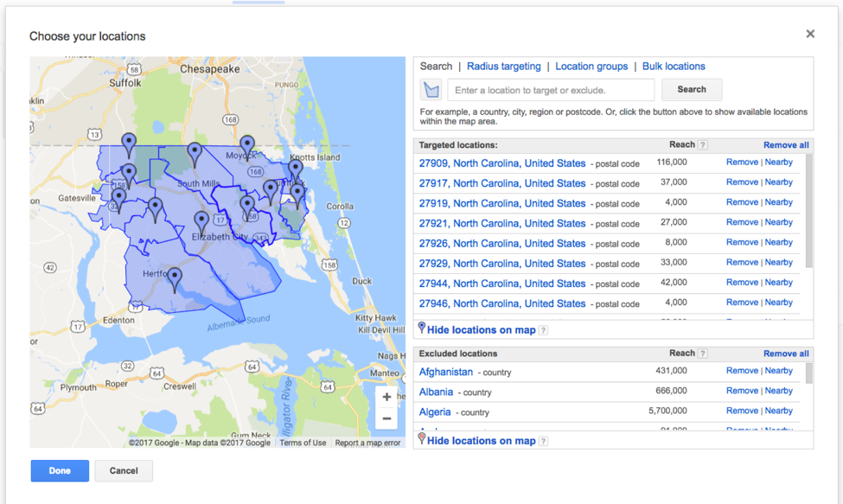Click the excluded locations list scrollbar
Screen dimensions: 843x504
pos(809,373)
